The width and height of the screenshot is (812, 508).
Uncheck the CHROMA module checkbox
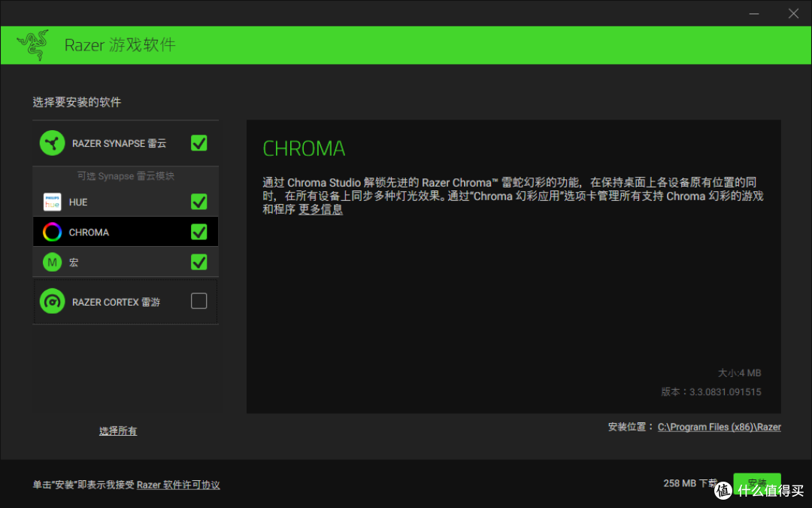point(198,232)
